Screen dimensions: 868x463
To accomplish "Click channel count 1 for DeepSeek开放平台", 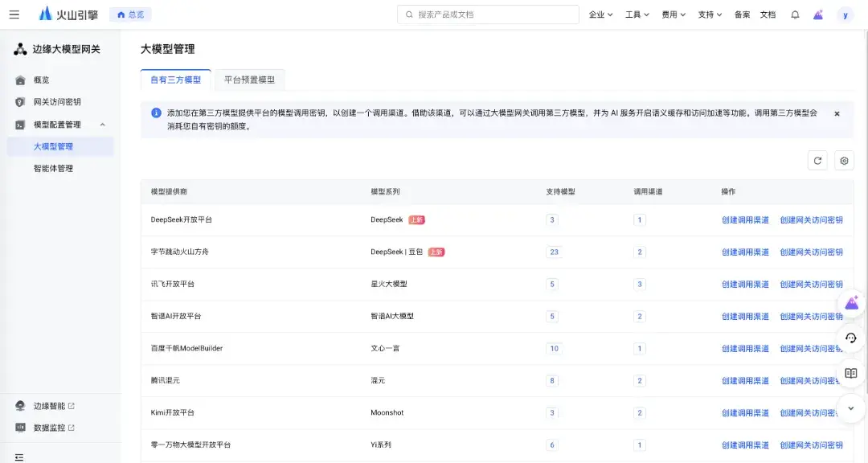I will (640, 220).
